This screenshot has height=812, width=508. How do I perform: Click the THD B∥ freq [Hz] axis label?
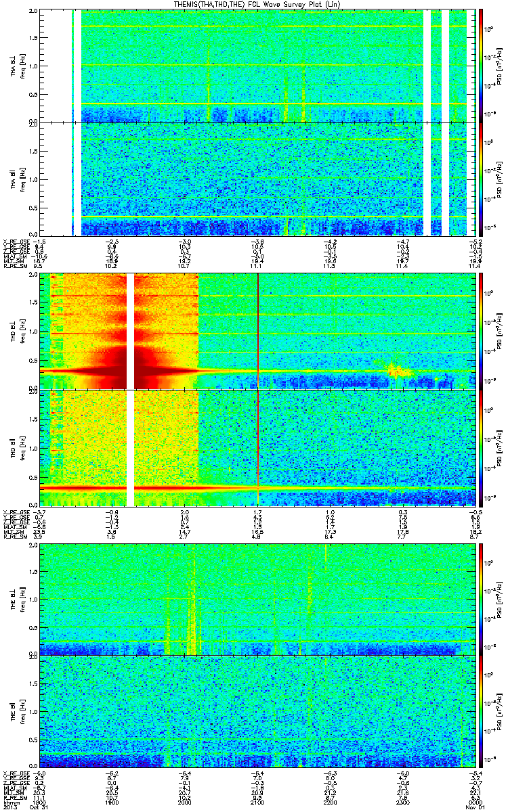pyautogui.click(x=22, y=448)
